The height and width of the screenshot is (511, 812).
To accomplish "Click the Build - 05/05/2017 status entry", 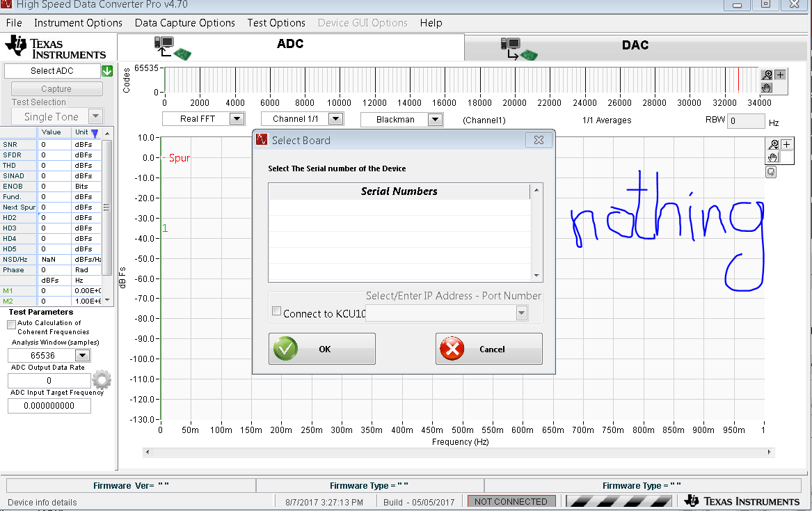I will click(419, 502).
